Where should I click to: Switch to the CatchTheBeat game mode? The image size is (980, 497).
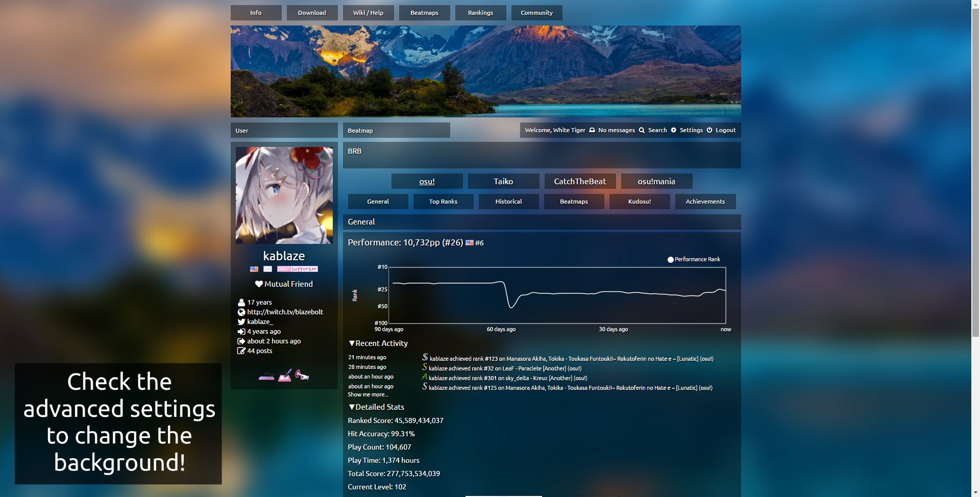[x=580, y=181]
